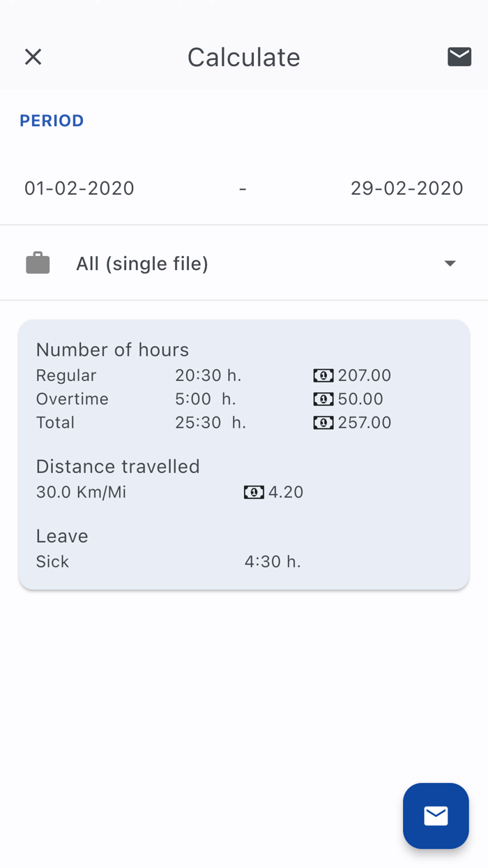The width and height of the screenshot is (488, 868).
Task: Select the end date 29-02-2020
Action: [x=407, y=188]
